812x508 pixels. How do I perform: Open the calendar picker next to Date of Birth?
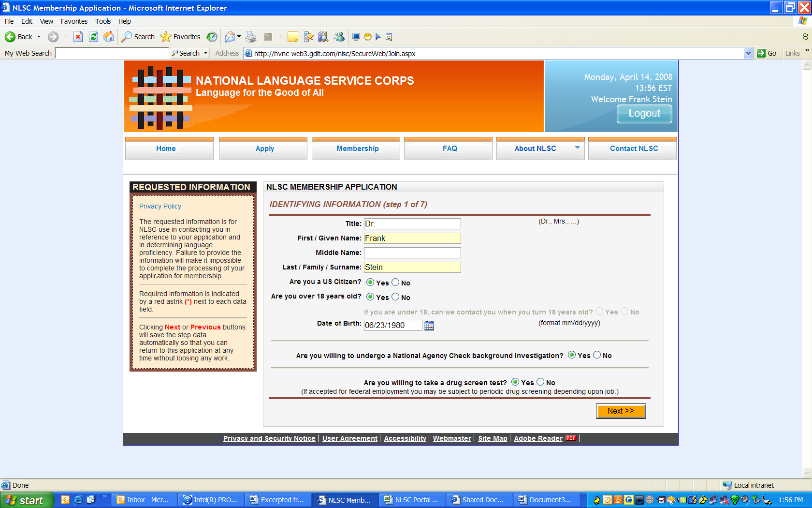(429, 326)
